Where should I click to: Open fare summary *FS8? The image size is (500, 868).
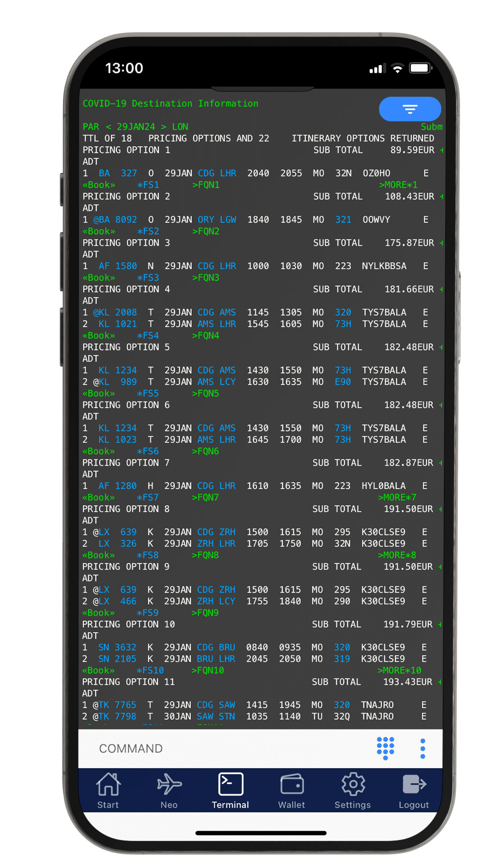(x=148, y=555)
